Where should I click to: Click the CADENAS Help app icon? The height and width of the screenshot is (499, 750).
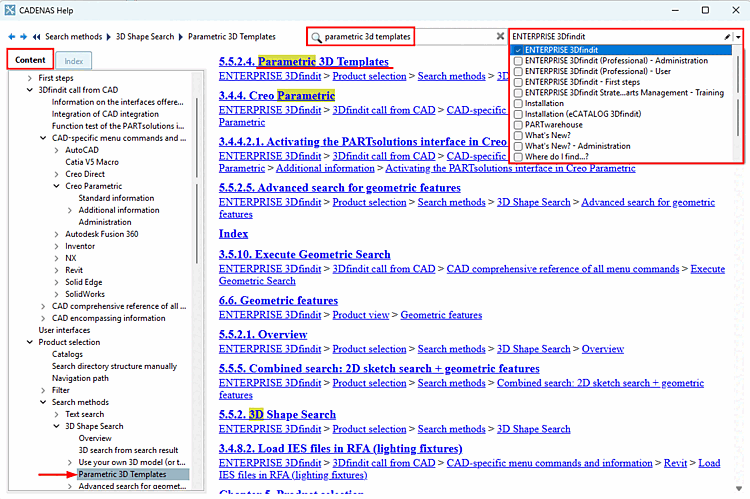click(x=10, y=10)
